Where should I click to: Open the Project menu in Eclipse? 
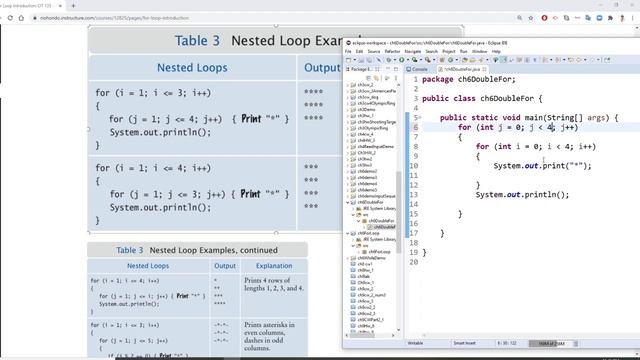[x=449, y=51]
